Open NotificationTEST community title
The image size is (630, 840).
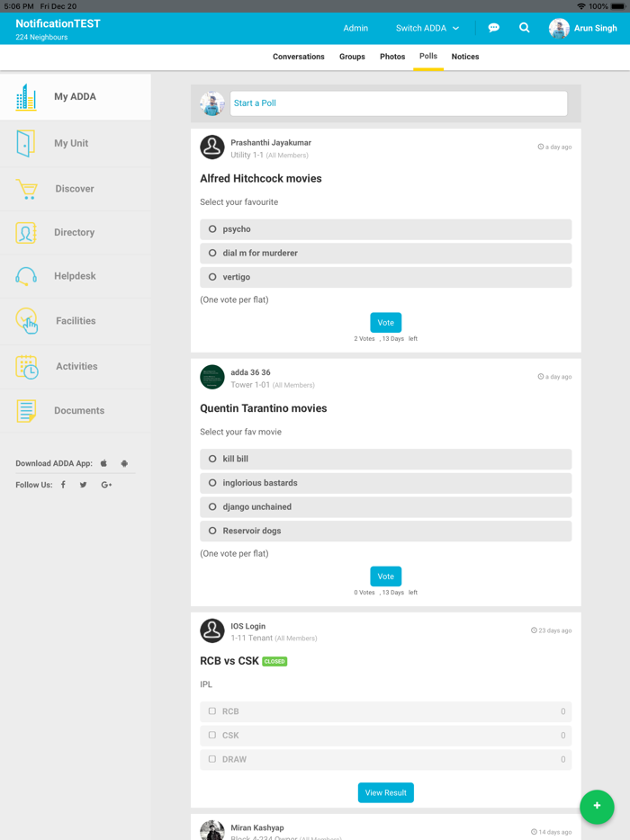58,23
